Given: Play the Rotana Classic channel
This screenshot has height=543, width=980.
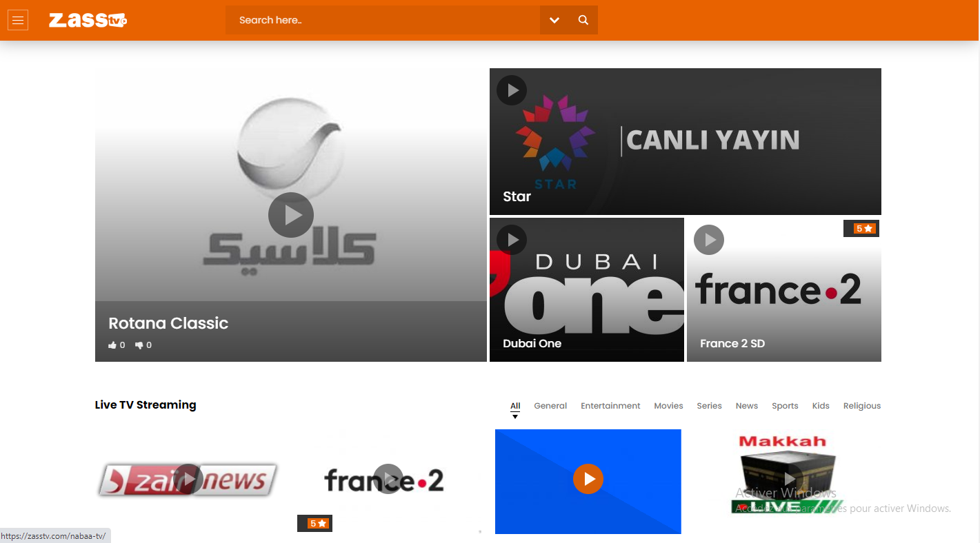Looking at the screenshot, I should (291, 215).
